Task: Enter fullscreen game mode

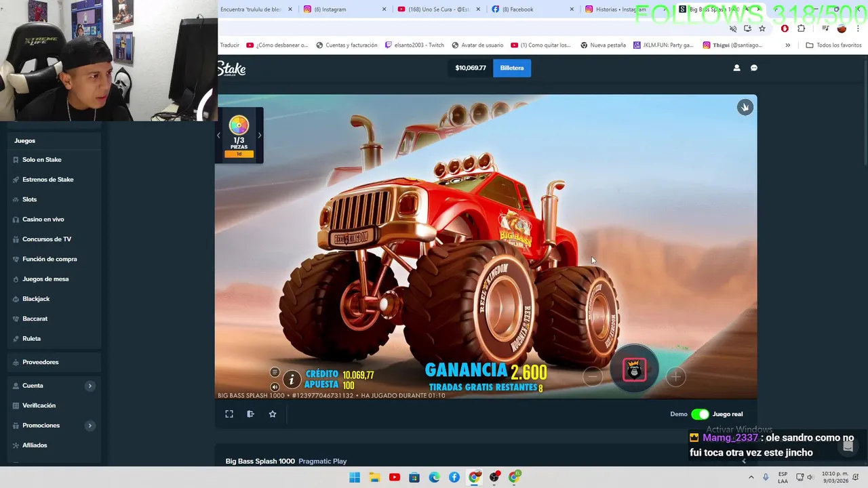Action: [229, 414]
